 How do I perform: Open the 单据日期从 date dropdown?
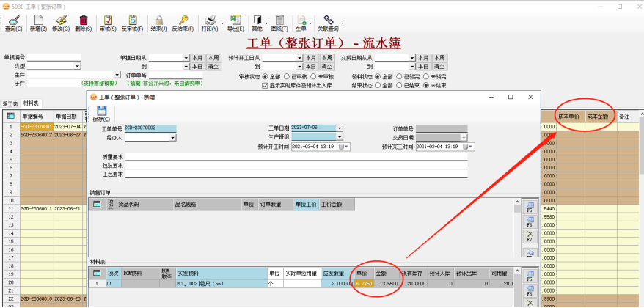[186, 58]
